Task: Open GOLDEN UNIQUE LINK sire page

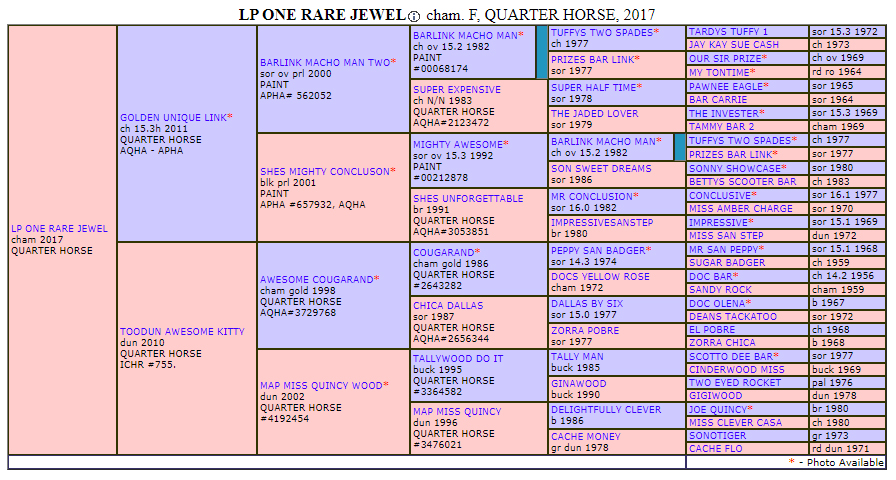Action: click(173, 117)
